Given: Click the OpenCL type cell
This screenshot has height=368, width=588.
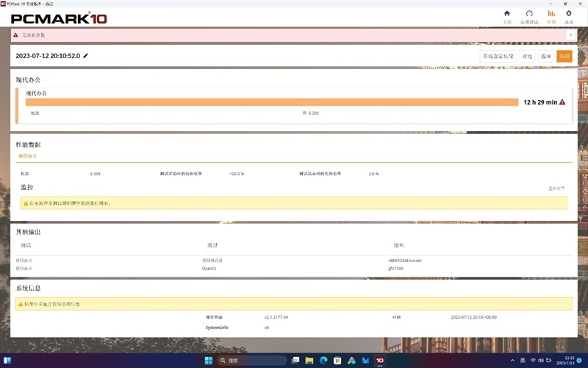Looking at the screenshot, I should 209,269.
